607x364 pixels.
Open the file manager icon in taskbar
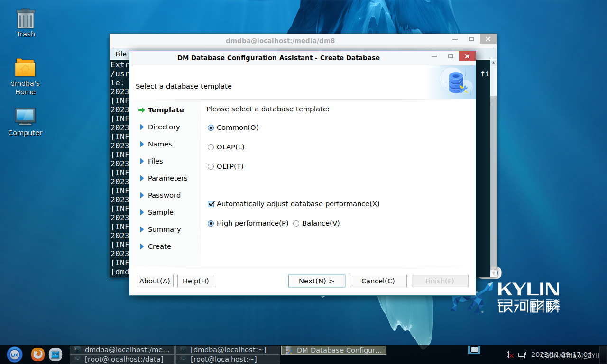[x=55, y=354]
